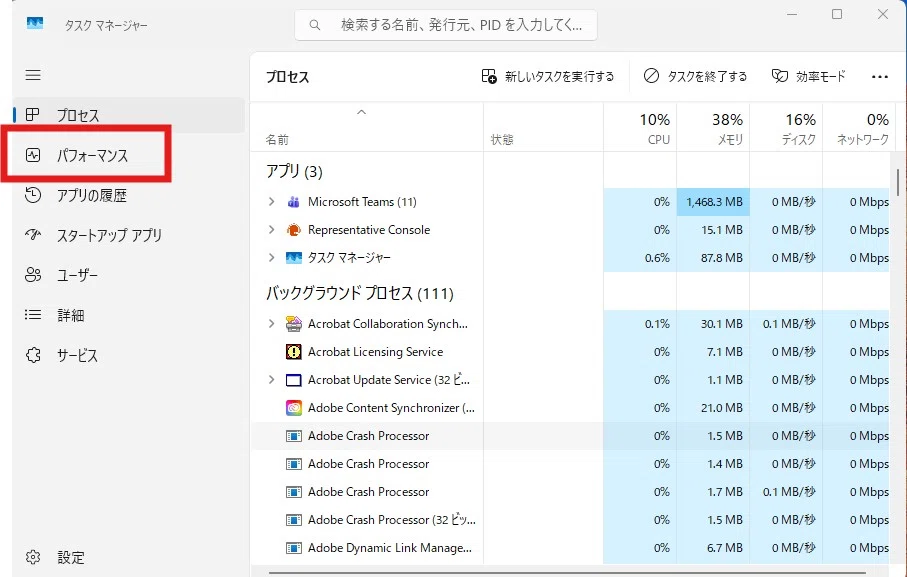Click バックグラウンド プロセス (111) group header
Screen dimensions: 907x577
pyautogui.click(x=359, y=293)
